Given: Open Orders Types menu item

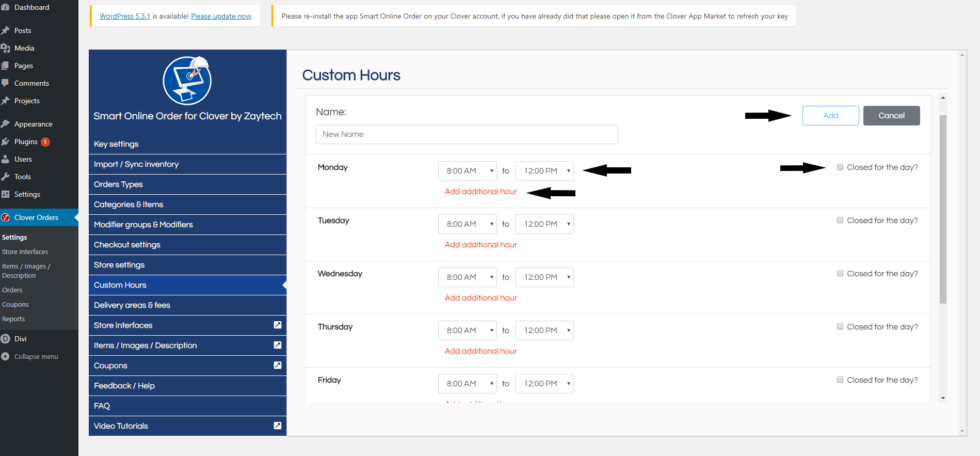Looking at the screenshot, I should (x=187, y=184).
